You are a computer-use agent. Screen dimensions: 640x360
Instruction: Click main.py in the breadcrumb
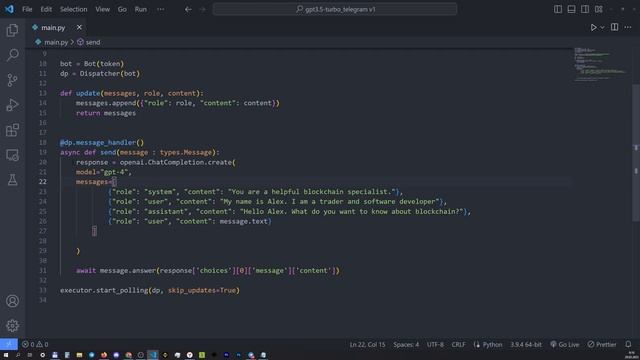click(56, 42)
